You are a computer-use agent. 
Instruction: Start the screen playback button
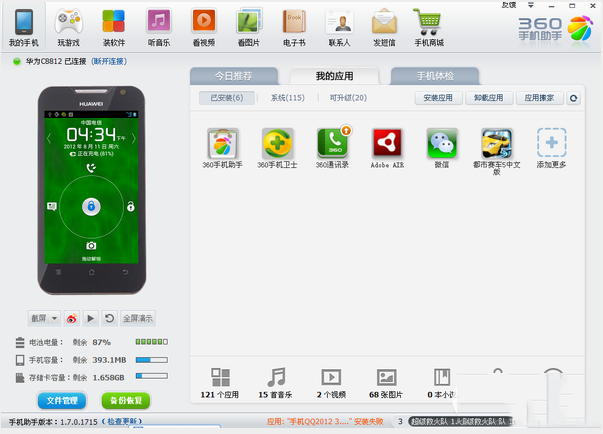(x=90, y=318)
